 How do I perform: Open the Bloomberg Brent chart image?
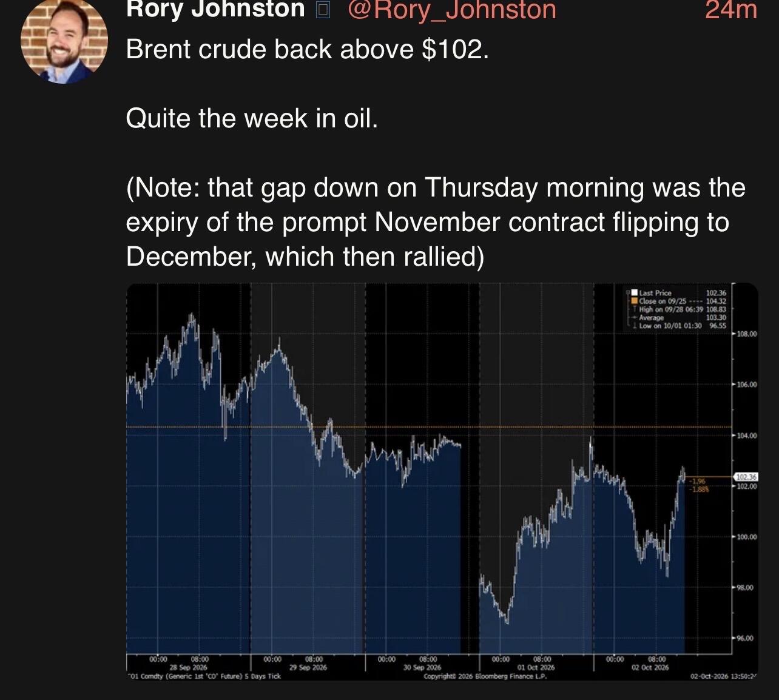tap(442, 481)
